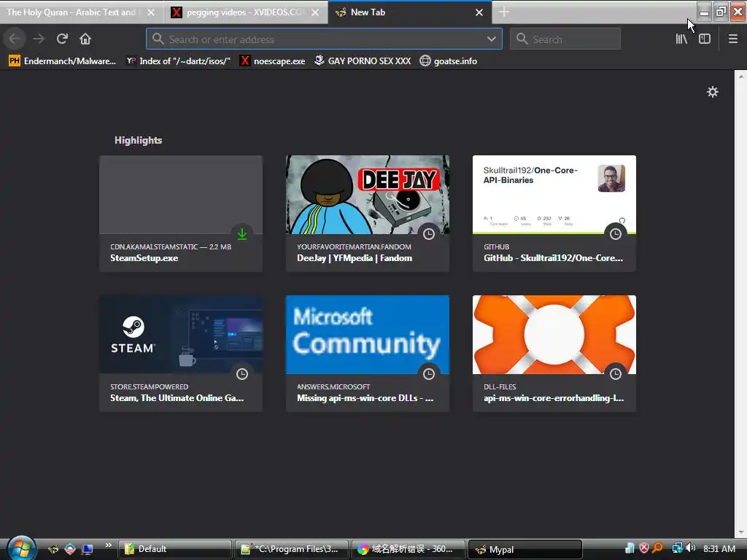Open the Library icon in toolbar
The height and width of the screenshot is (560, 747).
click(681, 39)
